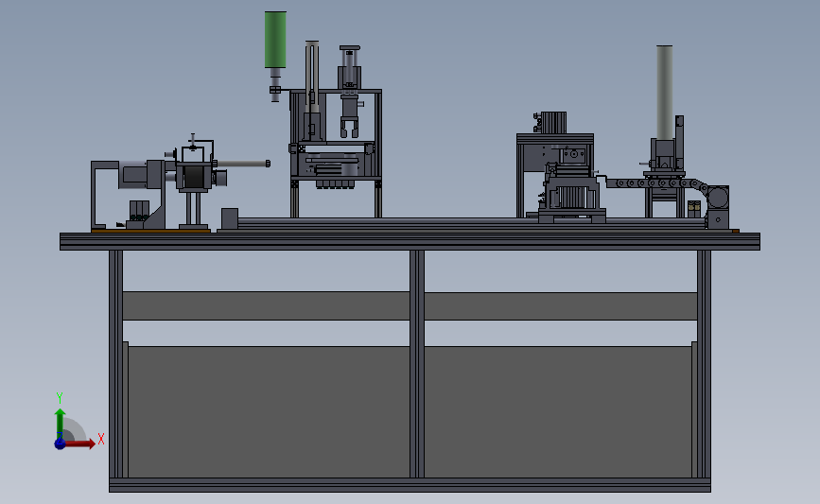Select the lower left dark panel of the table
The image size is (820, 504).
click(x=269, y=411)
